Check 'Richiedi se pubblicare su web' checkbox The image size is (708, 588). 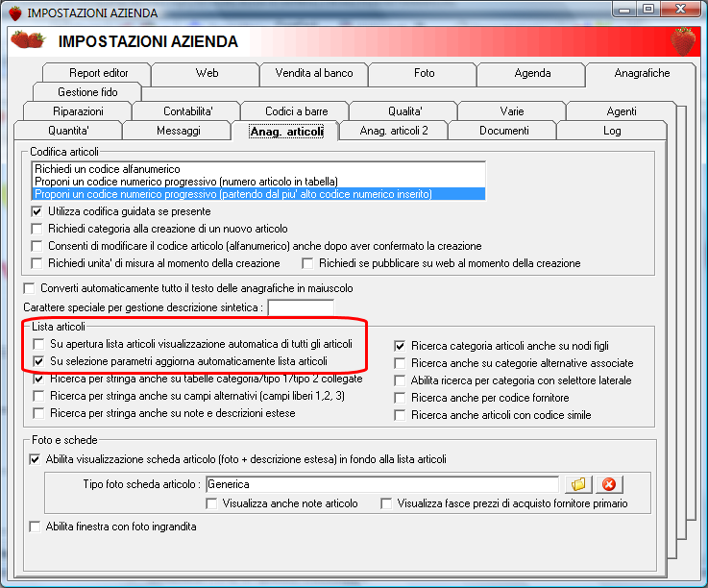308,263
